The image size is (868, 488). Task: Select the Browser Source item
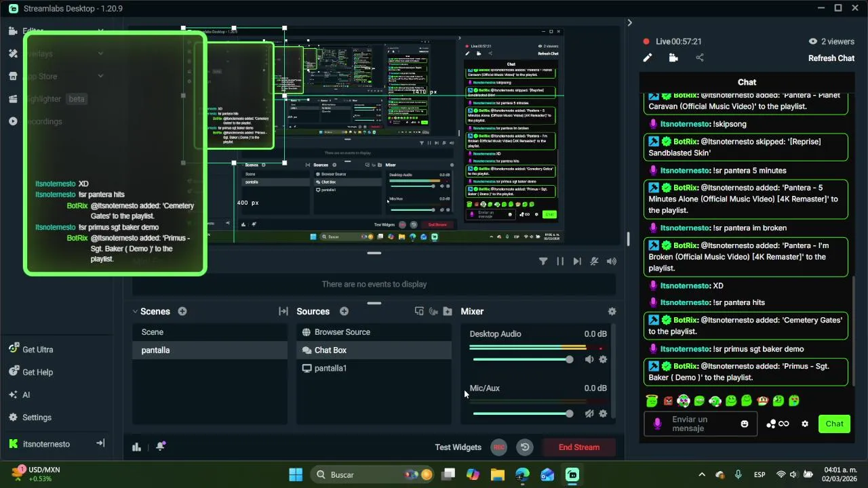[374, 332]
